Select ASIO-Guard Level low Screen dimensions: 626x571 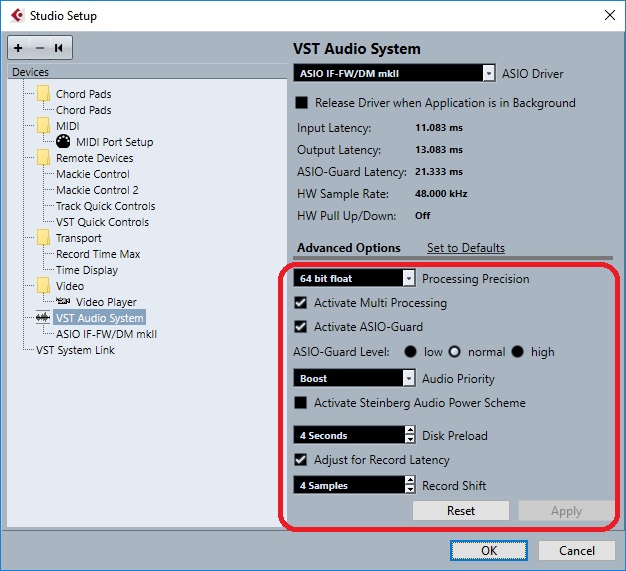pos(410,352)
